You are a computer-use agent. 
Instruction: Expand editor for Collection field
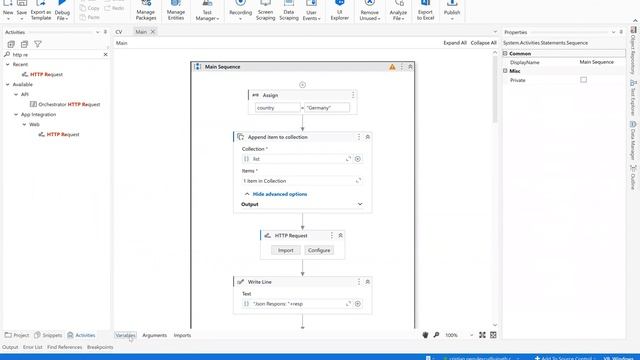[348, 159]
